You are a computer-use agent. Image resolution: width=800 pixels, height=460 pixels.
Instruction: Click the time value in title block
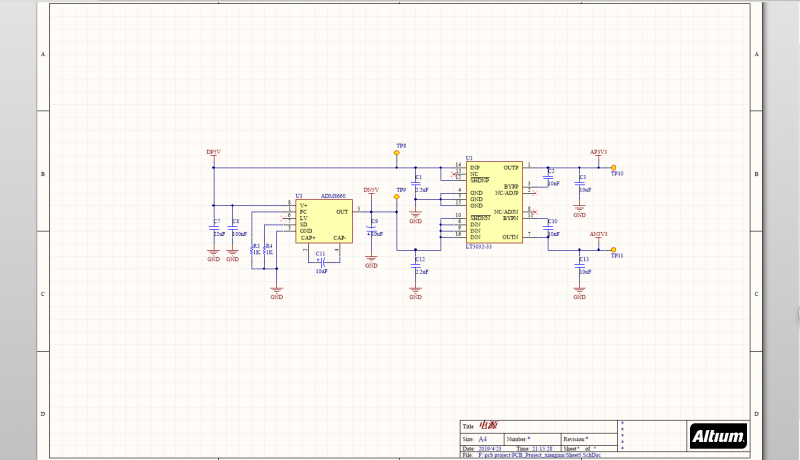pyautogui.click(x=542, y=449)
